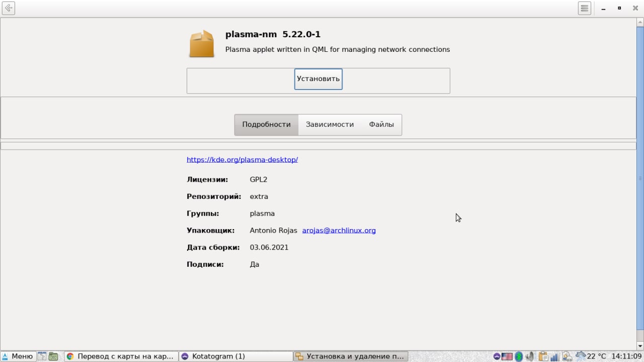The image size is (644, 362).
Task: Open the Меню start button in taskbar
Action: [x=18, y=356]
